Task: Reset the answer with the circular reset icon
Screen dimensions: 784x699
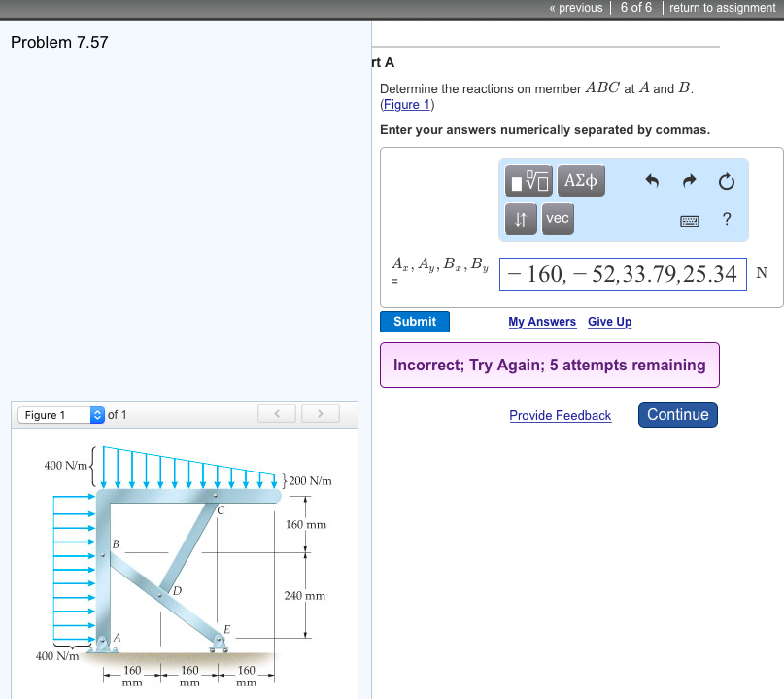Action: 726,181
